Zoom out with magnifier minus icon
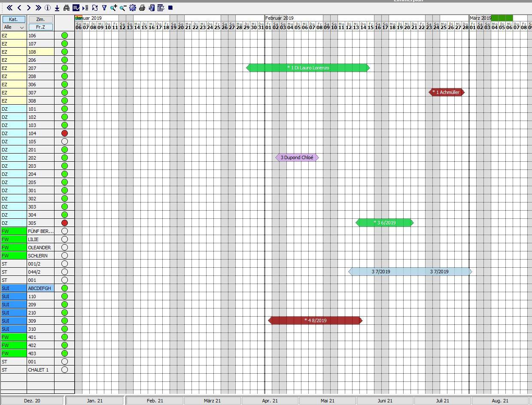Screen dimensions: 532x405 [123, 8]
